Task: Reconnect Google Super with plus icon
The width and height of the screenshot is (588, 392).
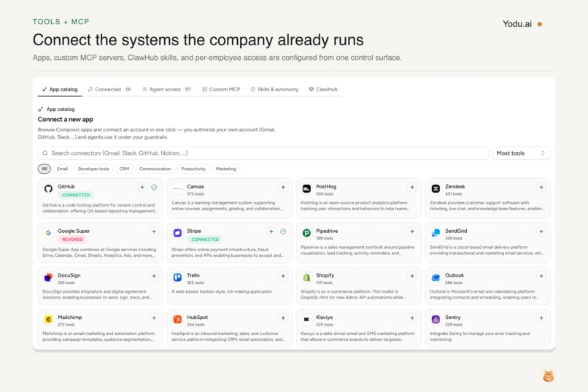Action: [x=154, y=231]
